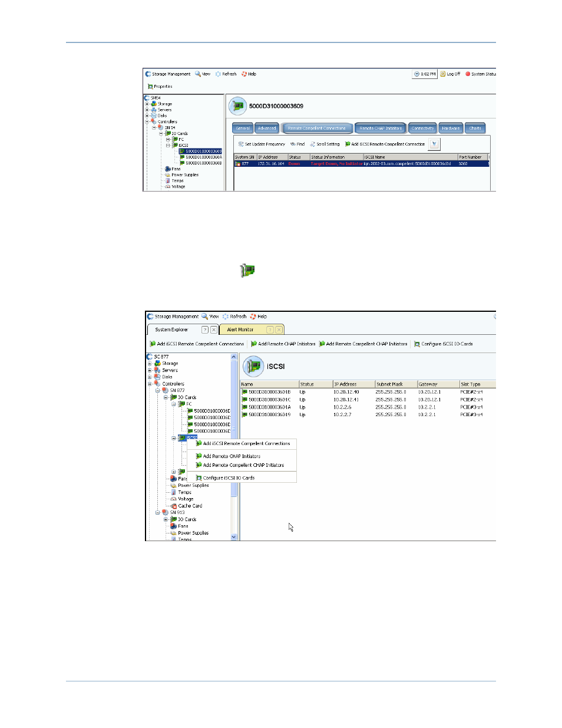Expand IO Cards under SN 913
The width and height of the screenshot is (562, 728).
[x=166, y=520]
